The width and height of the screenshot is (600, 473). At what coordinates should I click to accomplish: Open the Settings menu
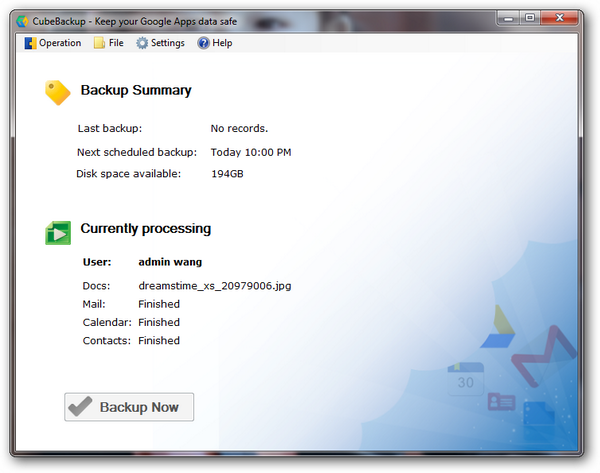[x=161, y=43]
